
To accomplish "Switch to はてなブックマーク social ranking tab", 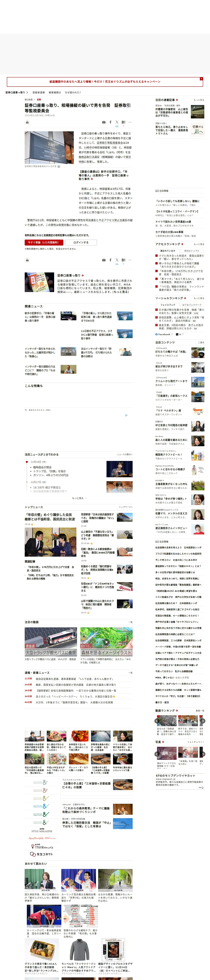I will point(191,305).
